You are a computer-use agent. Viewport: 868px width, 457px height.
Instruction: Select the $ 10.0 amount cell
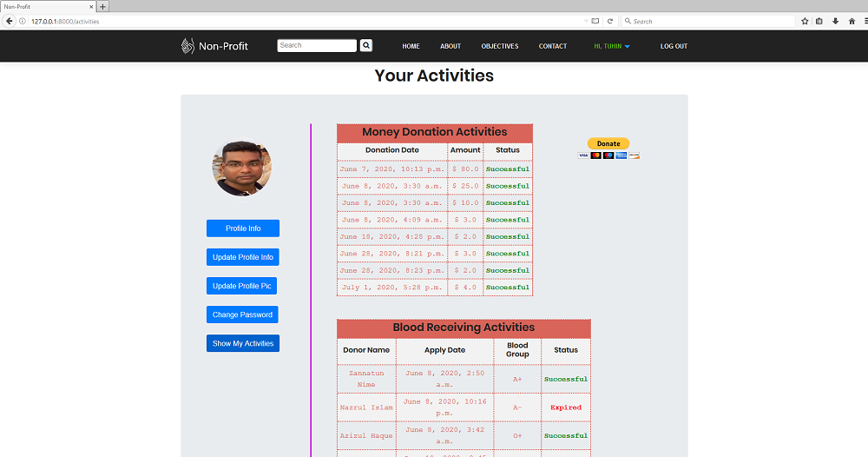tap(465, 202)
